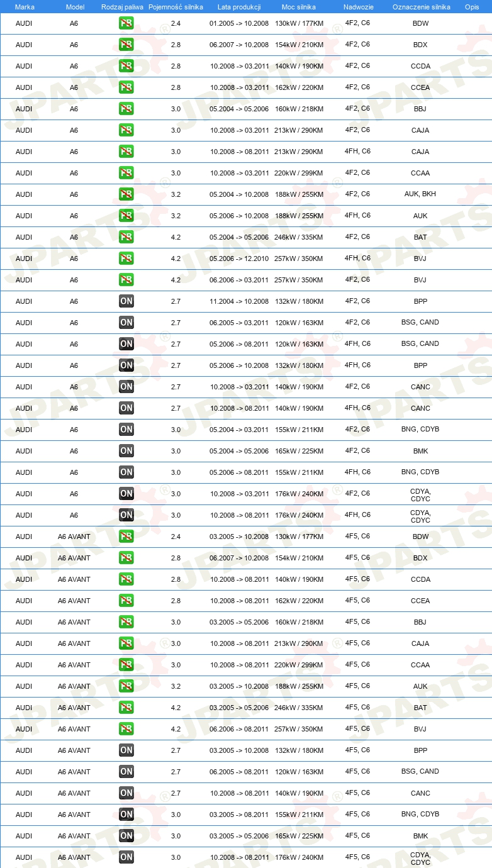Select engine code CDYA, CDYC in A6 AVANT row
This screenshot has height=868, width=492.
pyautogui.click(x=420, y=858)
